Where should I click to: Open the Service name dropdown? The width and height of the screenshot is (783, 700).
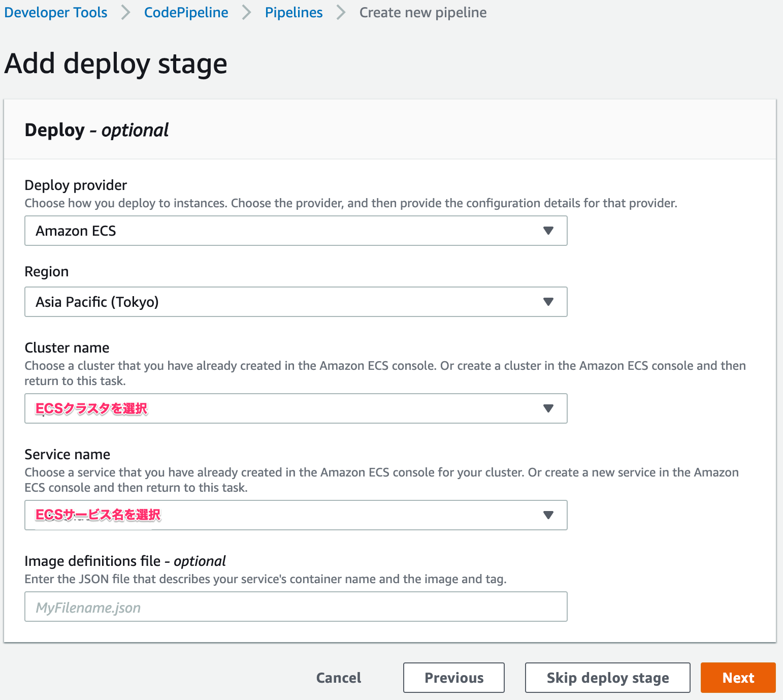pyautogui.click(x=296, y=515)
